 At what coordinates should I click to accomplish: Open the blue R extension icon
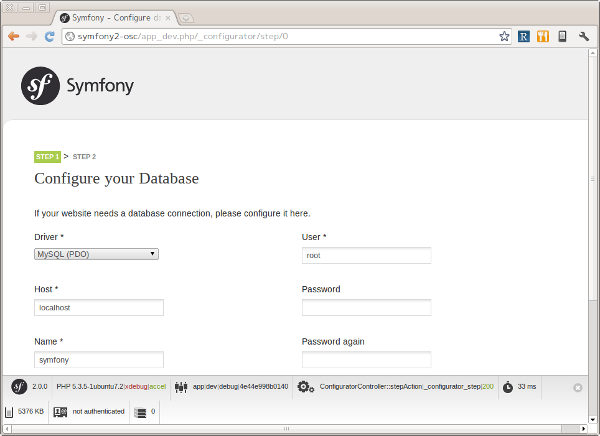(524, 36)
